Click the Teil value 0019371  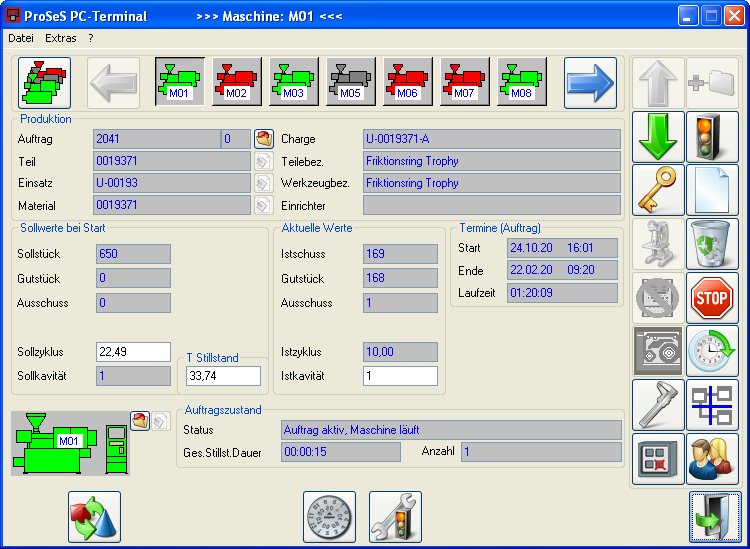(x=172, y=161)
